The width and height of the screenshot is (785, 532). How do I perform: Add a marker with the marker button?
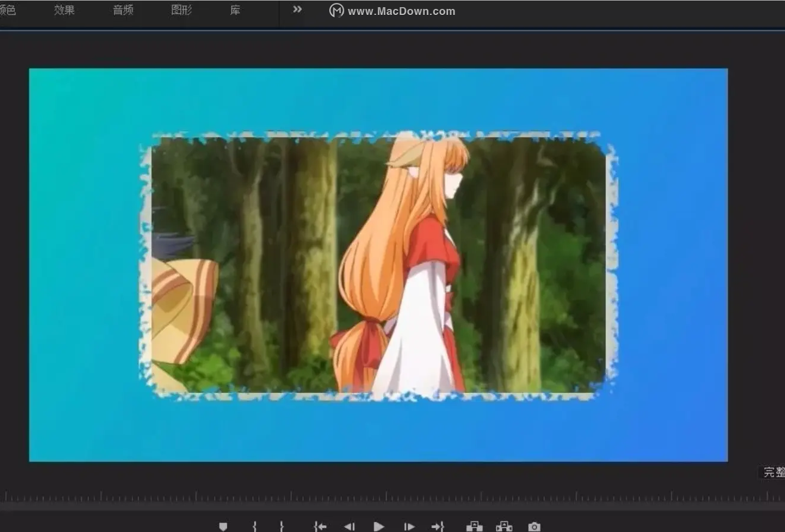(x=223, y=527)
